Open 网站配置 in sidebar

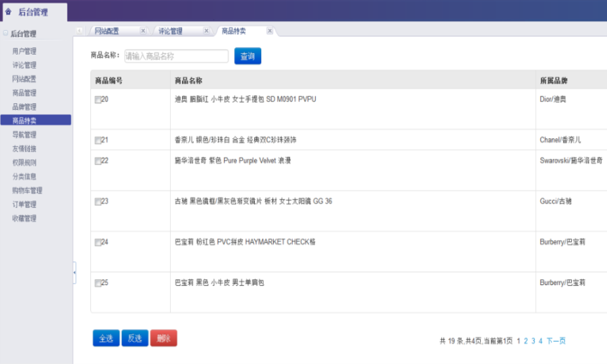pyautogui.click(x=24, y=79)
